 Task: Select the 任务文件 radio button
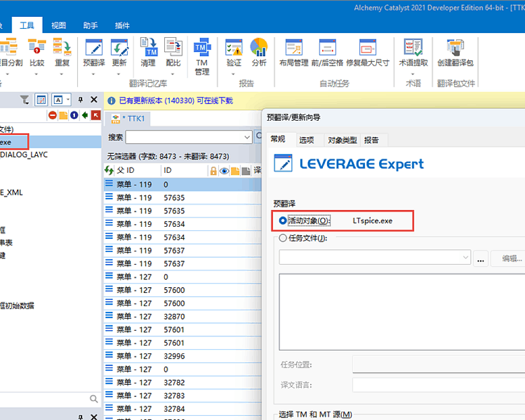point(283,238)
